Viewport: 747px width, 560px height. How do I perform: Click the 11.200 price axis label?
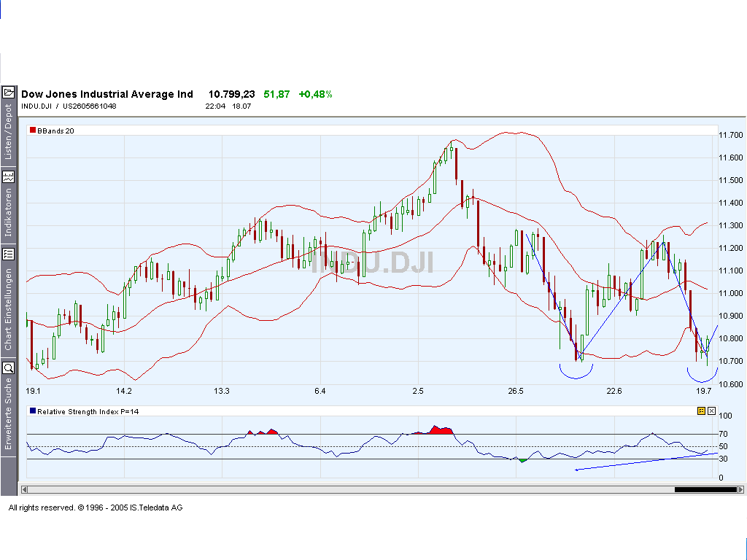pos(731,248)
